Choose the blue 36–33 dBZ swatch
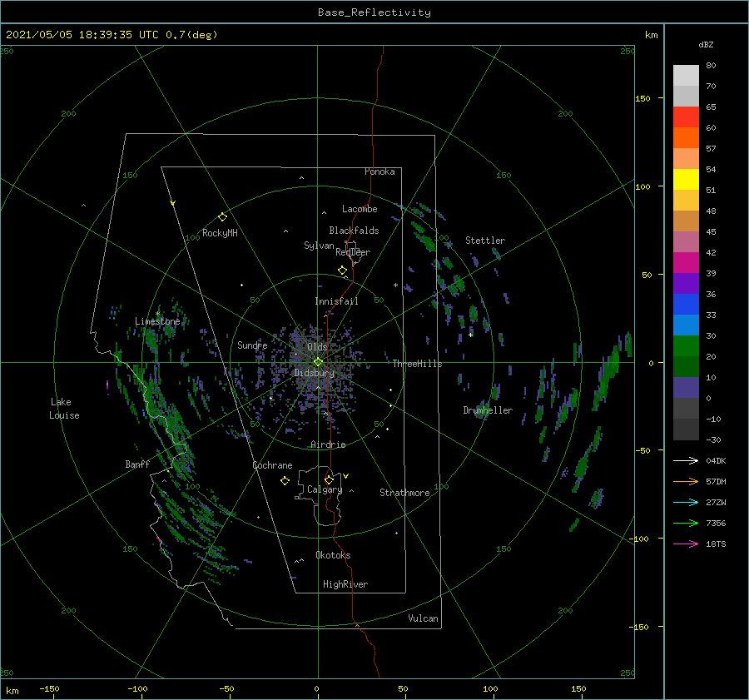 coord(686,305)
